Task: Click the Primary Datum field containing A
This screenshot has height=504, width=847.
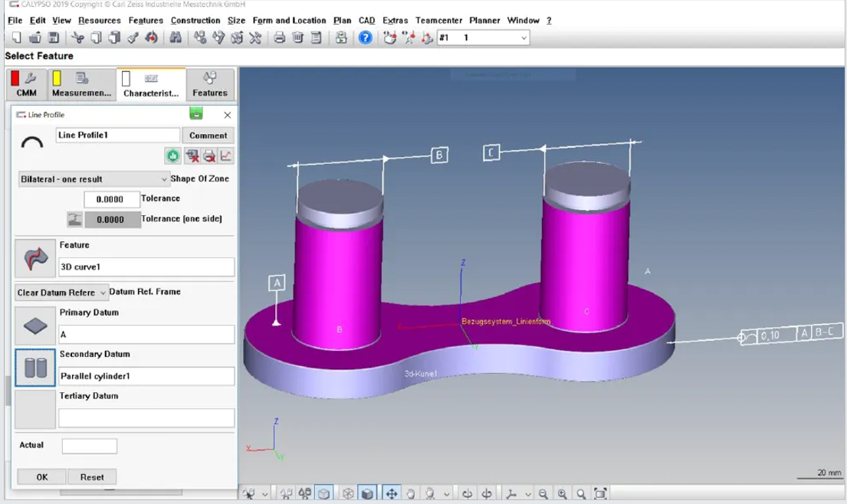Action: (x=146, y=334)
